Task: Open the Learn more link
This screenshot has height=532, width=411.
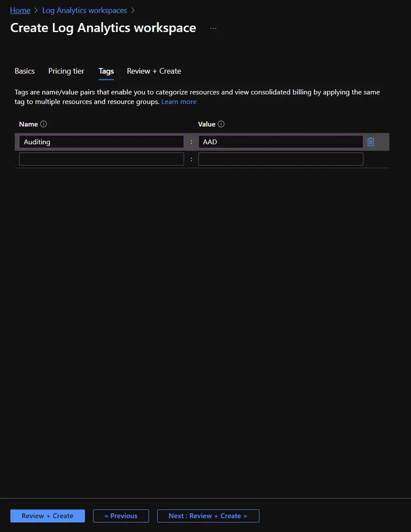Action: click(179, 102)
